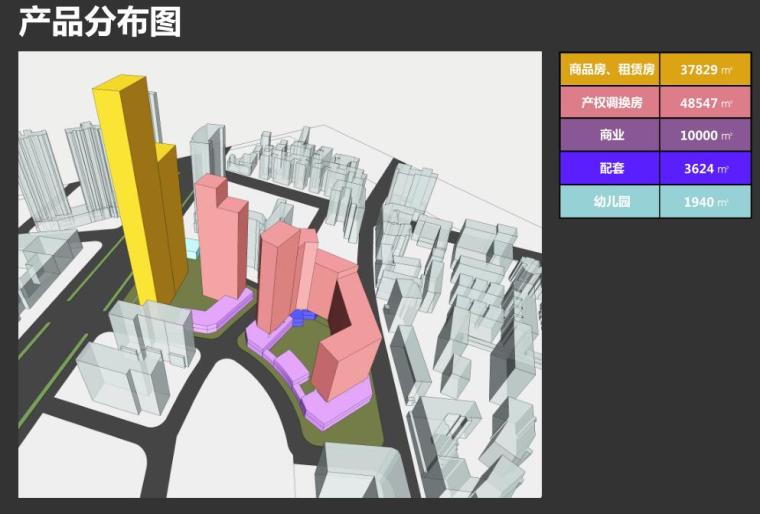Select the 10000 ㎡ area value
The height and width of the screenshot is (514, 760).
pos(705,135)
